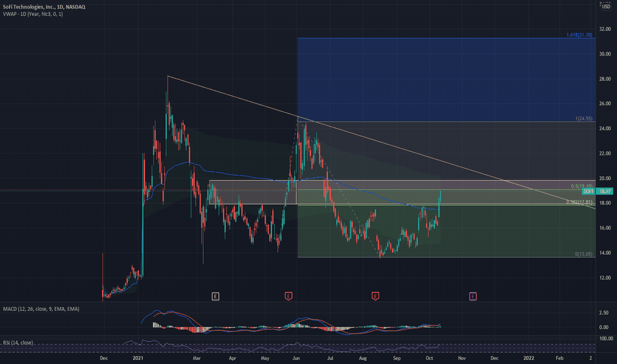Screen dimensions: 617x364
Task: Select the 0.382(17.81) Fibonacci label
Action: (x=579, y=203)
